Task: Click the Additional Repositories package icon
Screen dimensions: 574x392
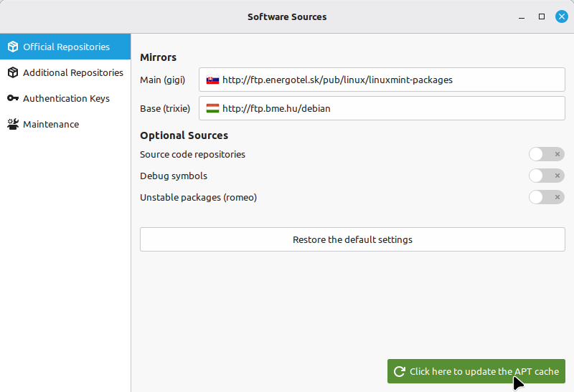Action: tap(13, 72)
